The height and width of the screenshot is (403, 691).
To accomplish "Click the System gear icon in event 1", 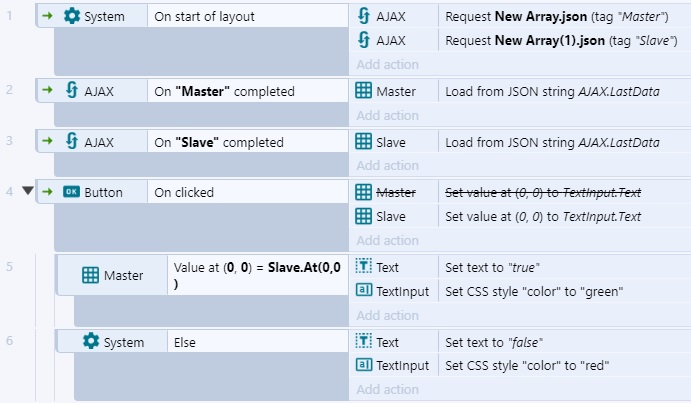I will point(72,16).
